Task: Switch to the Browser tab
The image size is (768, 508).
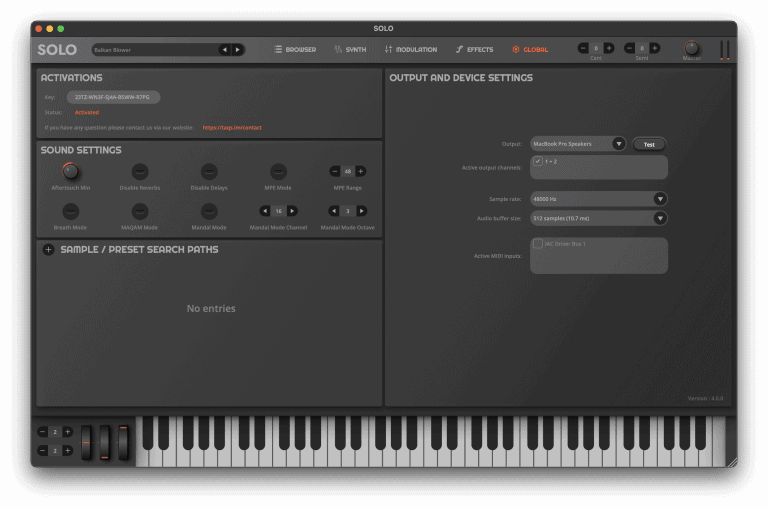Action: pyautogui.click(x=295, y=49)
